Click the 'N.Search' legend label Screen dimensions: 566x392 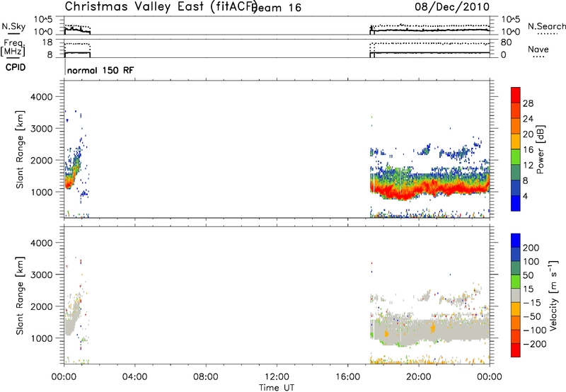tap(546, 26)
